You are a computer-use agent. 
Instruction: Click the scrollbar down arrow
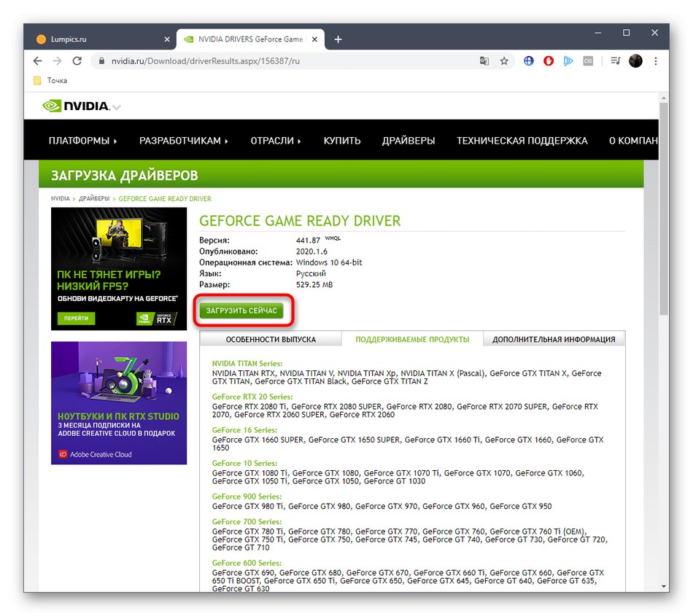click(663, 586)
